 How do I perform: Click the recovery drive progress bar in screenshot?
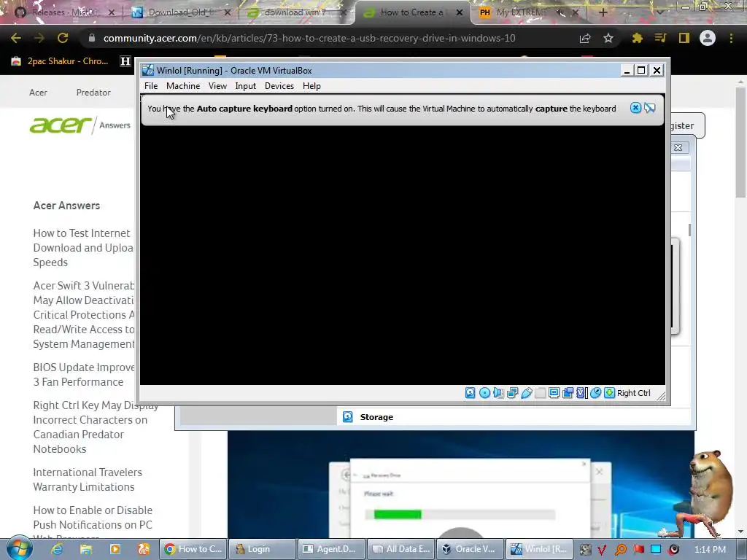(x=460, y=514)
